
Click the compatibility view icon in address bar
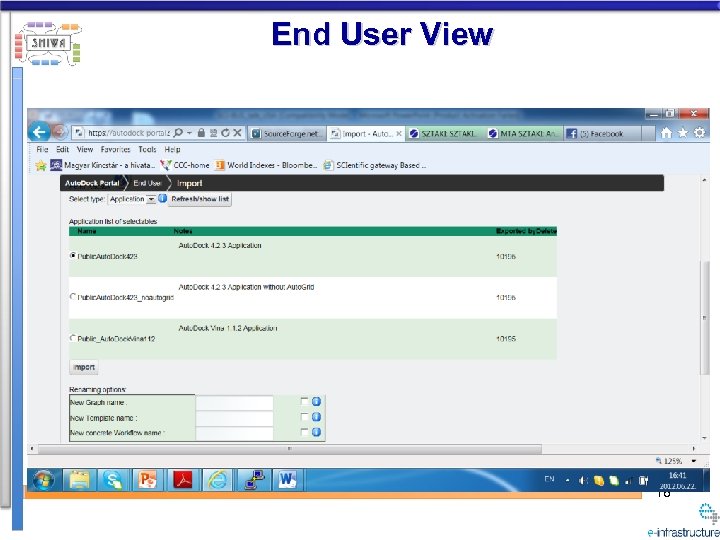click(214, 133)
